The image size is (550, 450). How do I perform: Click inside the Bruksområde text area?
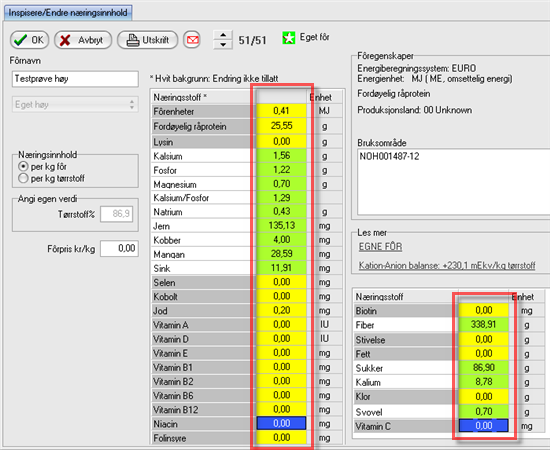click(x=454, y=182)
